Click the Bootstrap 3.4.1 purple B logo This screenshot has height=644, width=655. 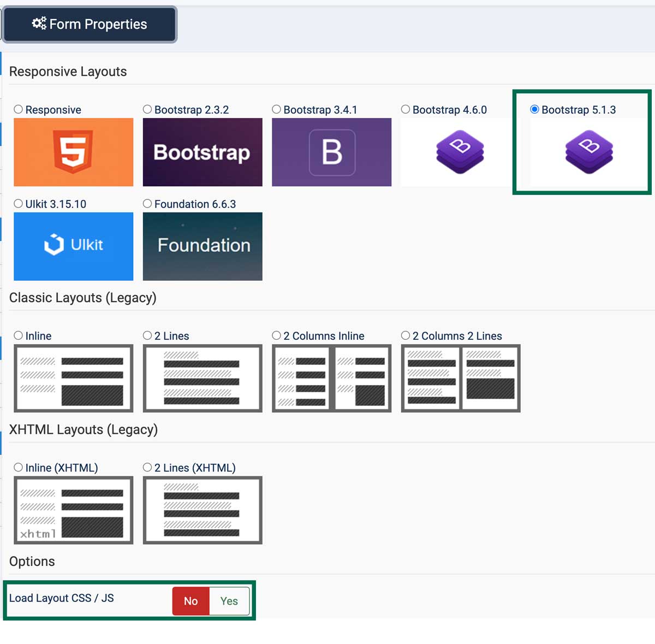pos(331,152)
